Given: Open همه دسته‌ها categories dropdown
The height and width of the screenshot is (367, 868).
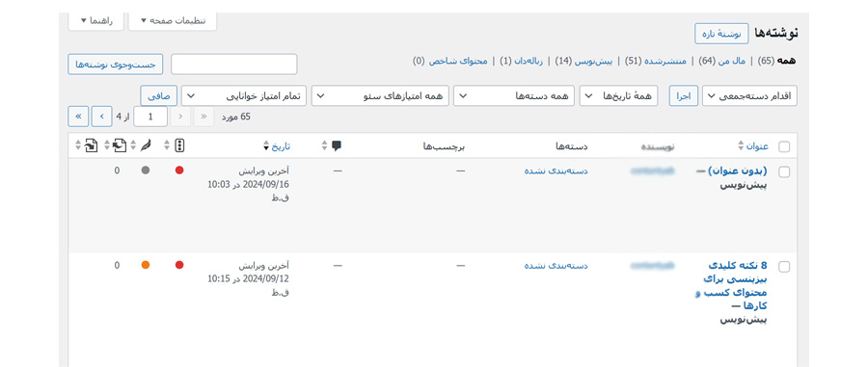Looking at the screenshot, I should (x=514, y=96).
